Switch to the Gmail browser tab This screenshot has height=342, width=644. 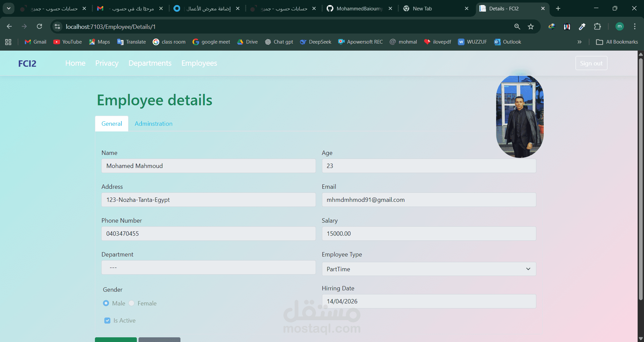[x=130, y=8]
